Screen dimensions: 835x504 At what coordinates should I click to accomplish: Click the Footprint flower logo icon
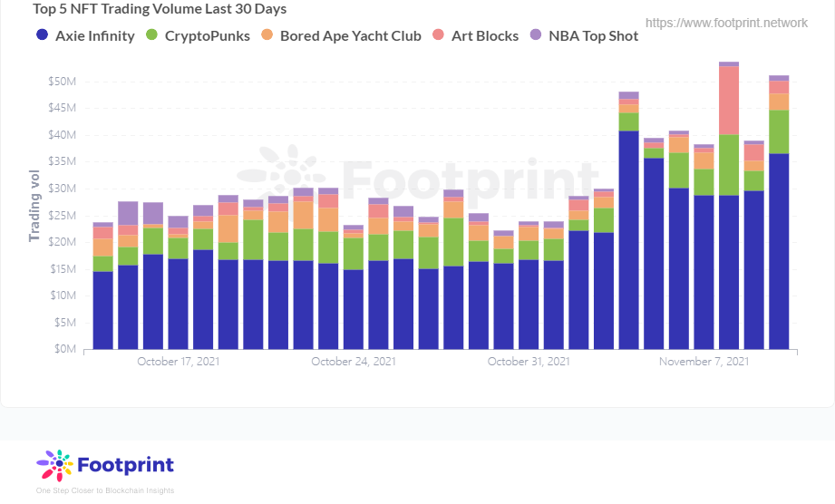(x=54, y=465)
